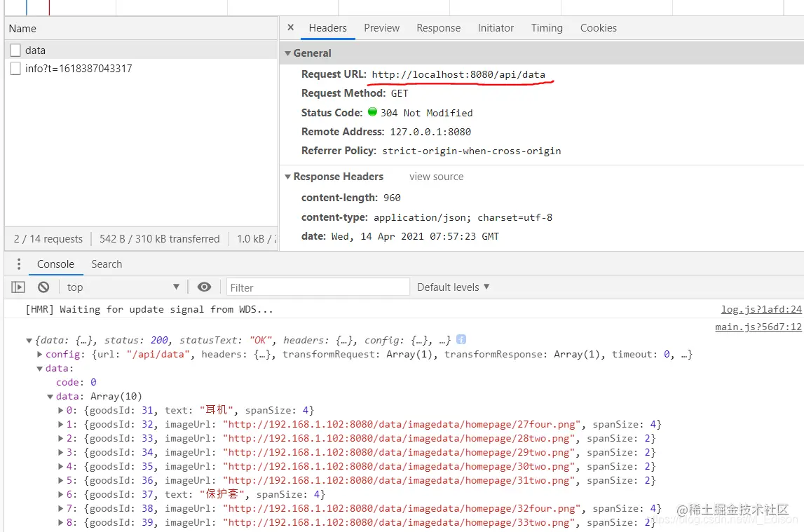Click the code: 0 property

tap(76, 382)
